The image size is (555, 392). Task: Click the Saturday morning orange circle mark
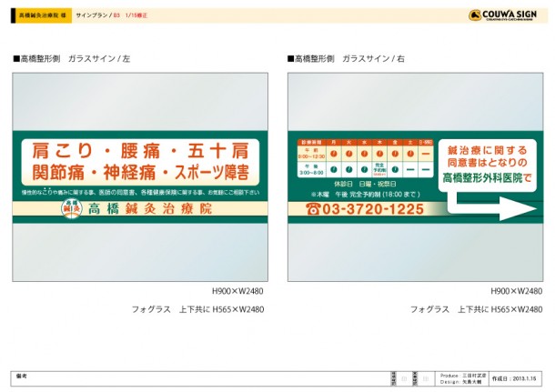click(410, 154)
